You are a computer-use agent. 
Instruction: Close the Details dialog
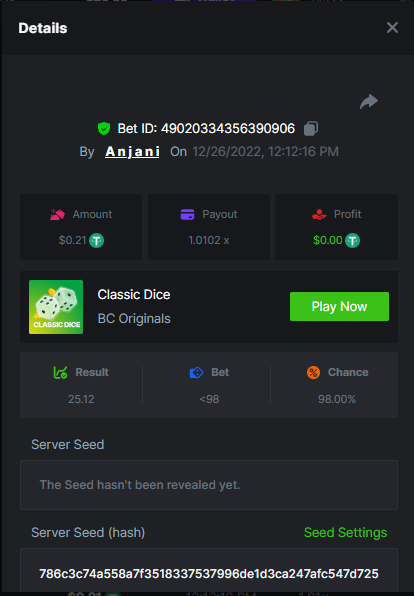392,28
